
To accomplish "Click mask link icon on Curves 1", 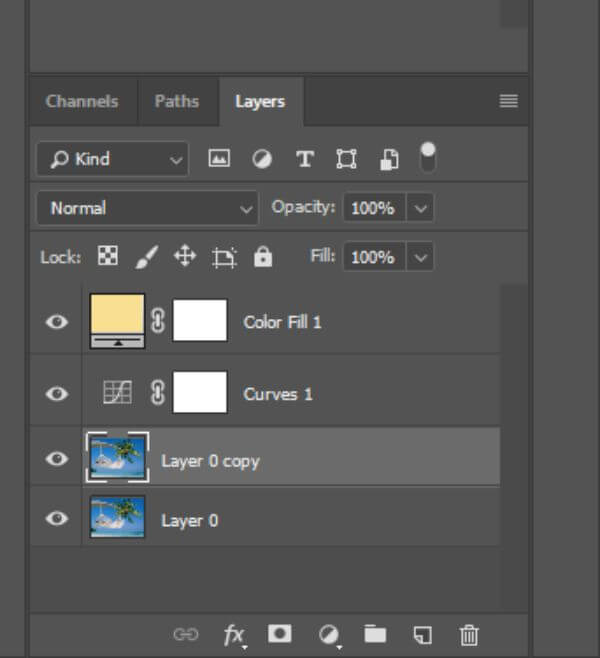I will 158,393.
